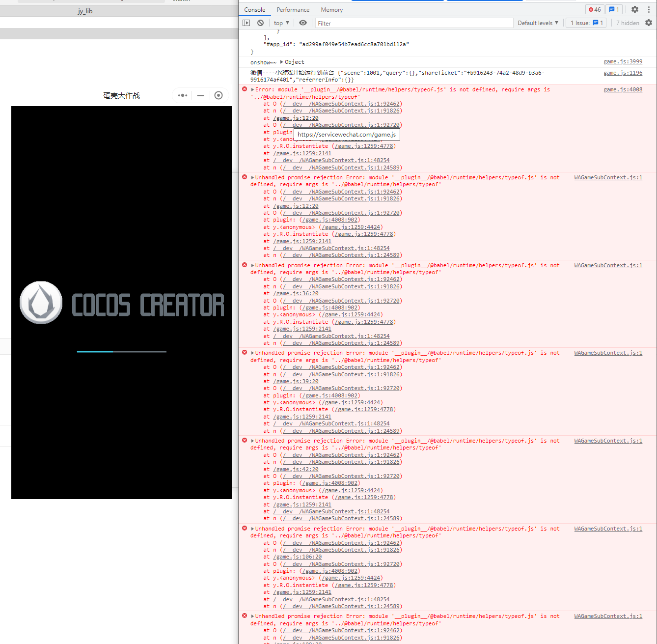This screenshot has height=644, width=657.
Task: Open DevTools kebab menu beside the gear
Action: [x=649, y=9]
